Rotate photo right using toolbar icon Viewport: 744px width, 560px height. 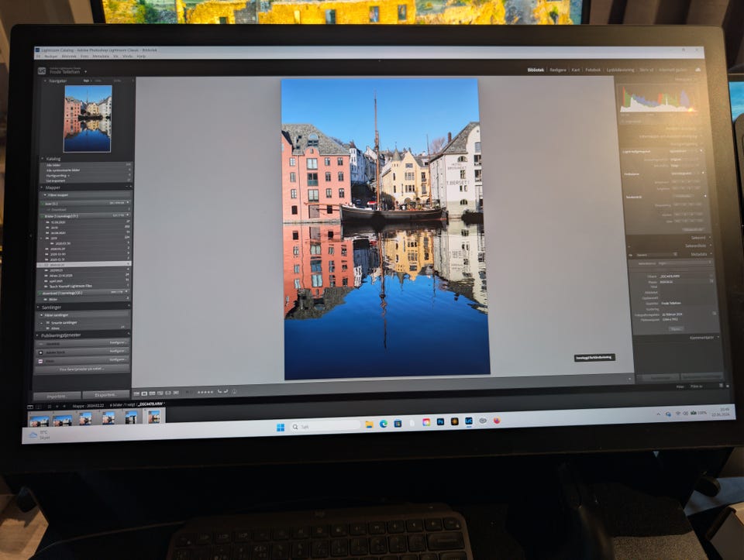coord(226,392)
